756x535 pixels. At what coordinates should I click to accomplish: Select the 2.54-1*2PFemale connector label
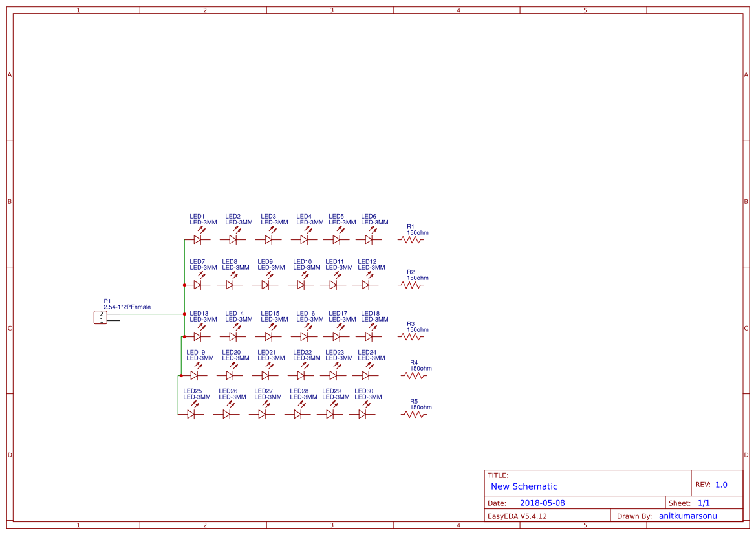pos(127,307)
